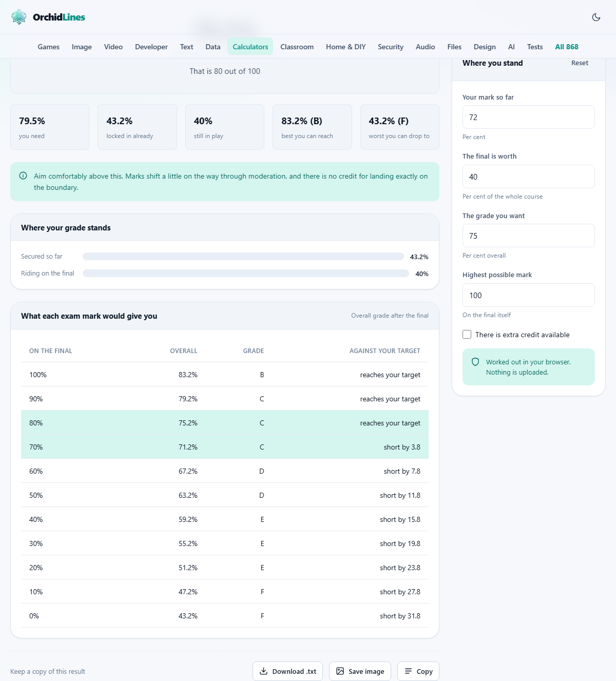Click the 83.2% (B) best reach card
The height and width of the screenshot is (681, 616).
click(312, 127)
